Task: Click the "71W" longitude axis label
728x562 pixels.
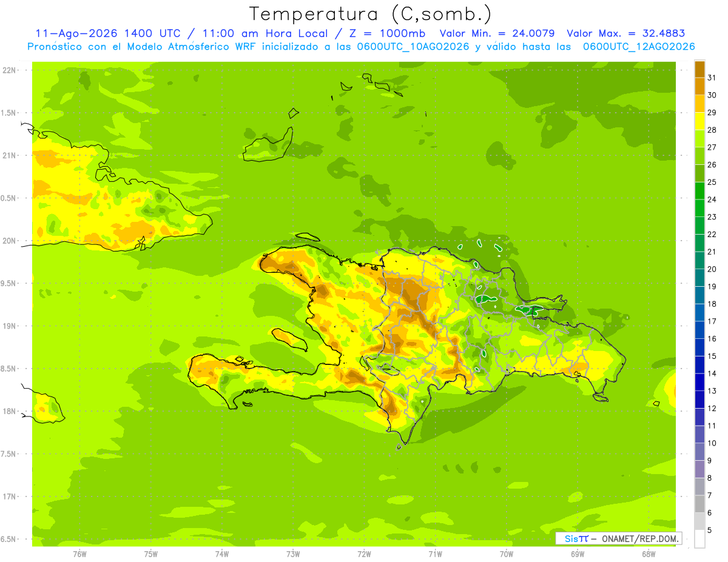Action: coord(435,554)
